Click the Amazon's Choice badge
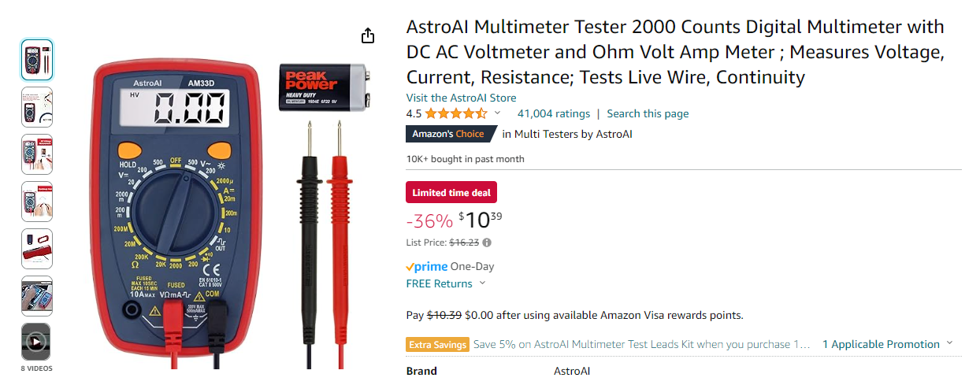 tap(449, 134)
